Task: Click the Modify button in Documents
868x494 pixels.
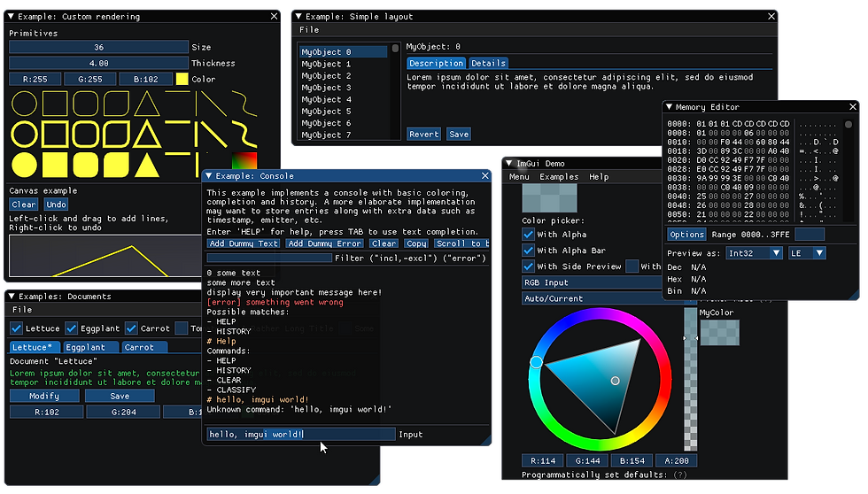Action: (x=44, y=396)
